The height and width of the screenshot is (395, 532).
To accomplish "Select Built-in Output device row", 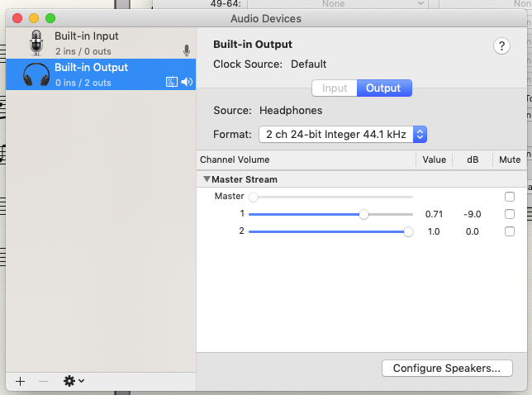I will click(x=99, y=74).
